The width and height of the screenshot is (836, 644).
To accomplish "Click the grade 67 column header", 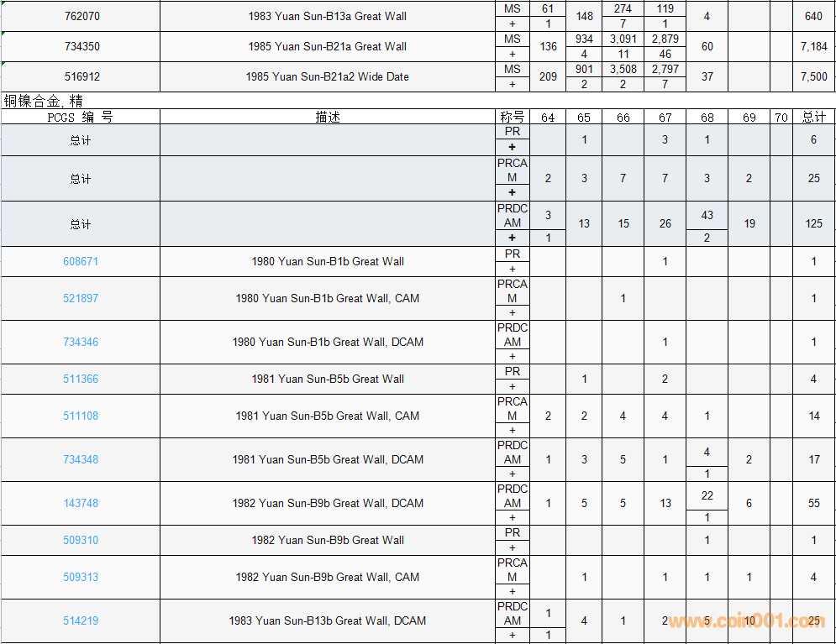I will (665, 118).
